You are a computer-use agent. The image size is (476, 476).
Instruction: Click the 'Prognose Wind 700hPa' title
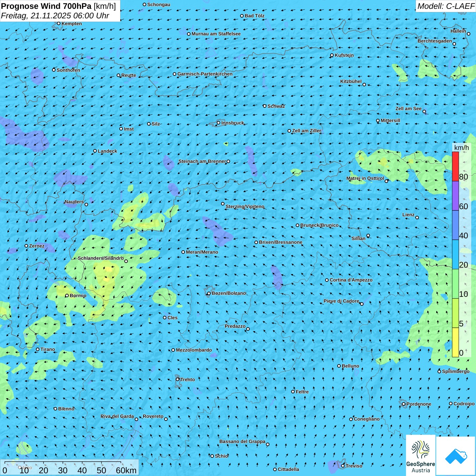(x=46, y=6)
